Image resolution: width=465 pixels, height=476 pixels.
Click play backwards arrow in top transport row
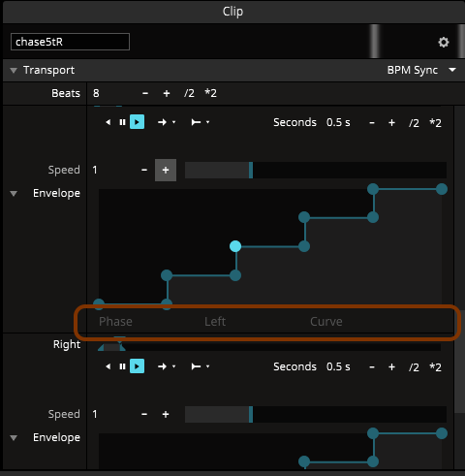point(108,122)
